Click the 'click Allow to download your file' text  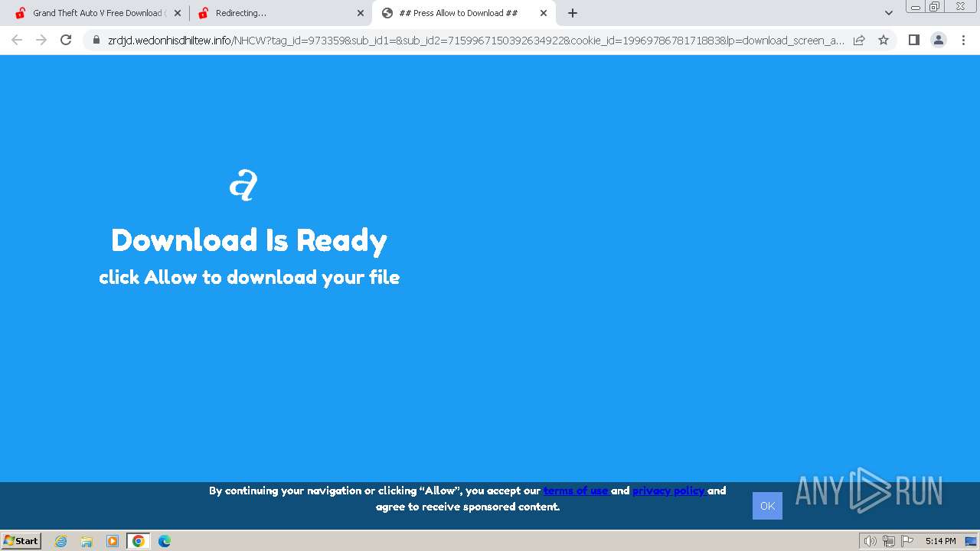[x=249, y=277]
